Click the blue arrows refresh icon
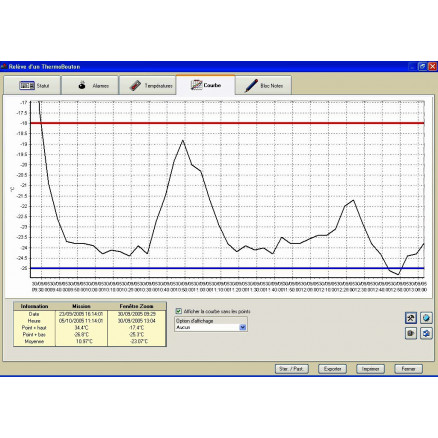 [x=426, y=333]
